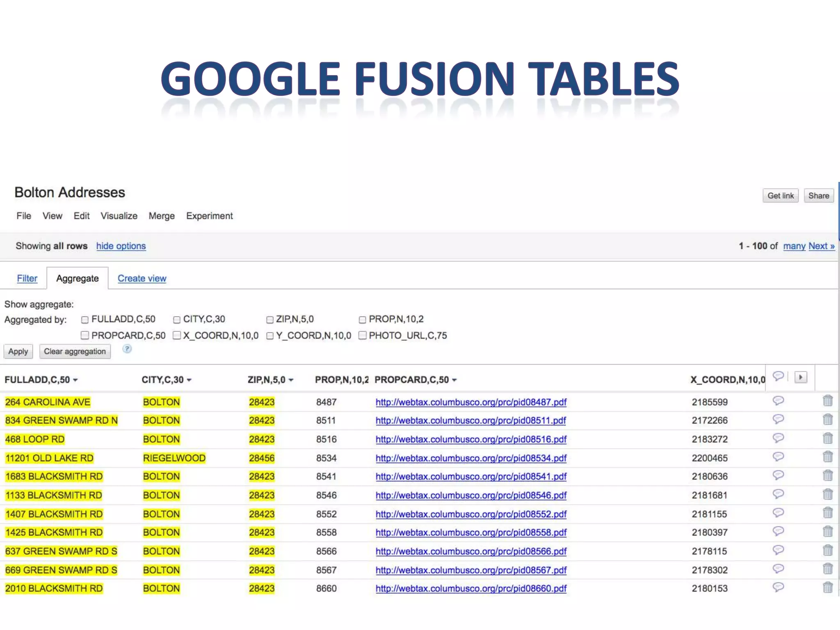Open the aggregation help question mark icon
Screen dimensions: 840x630
(x=127, y=349)
